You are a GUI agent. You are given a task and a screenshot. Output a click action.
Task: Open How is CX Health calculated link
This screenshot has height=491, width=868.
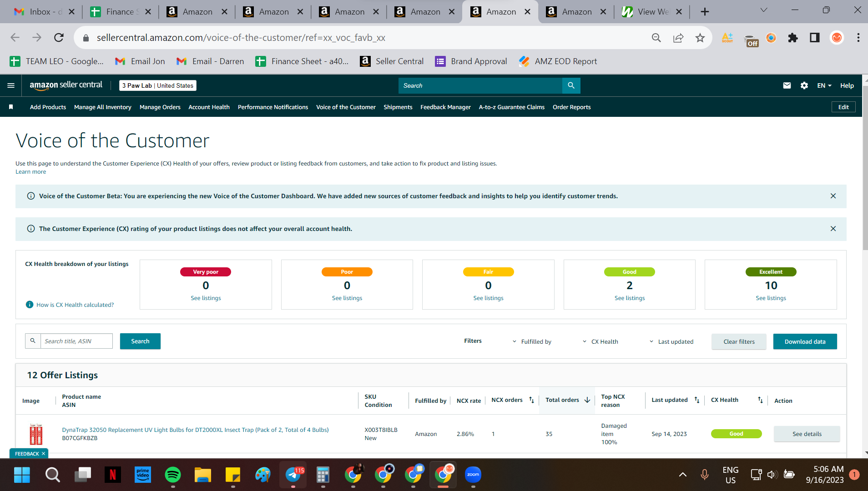pos(75,305)
